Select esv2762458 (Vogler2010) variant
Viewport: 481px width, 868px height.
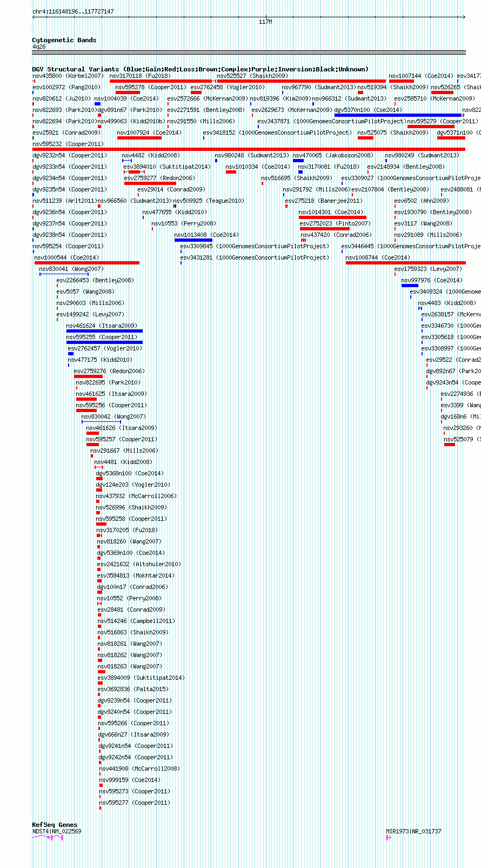pos(228,87)
